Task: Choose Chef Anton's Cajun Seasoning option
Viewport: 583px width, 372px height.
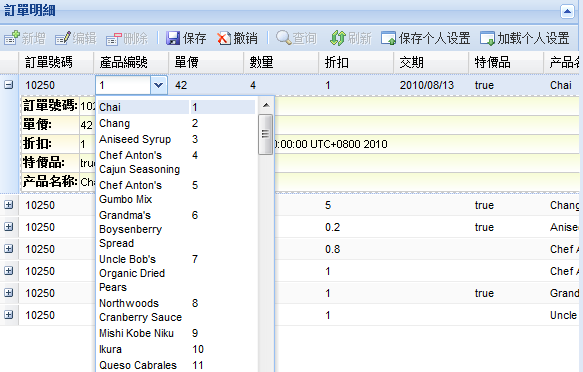Action: tap(176, 162)
